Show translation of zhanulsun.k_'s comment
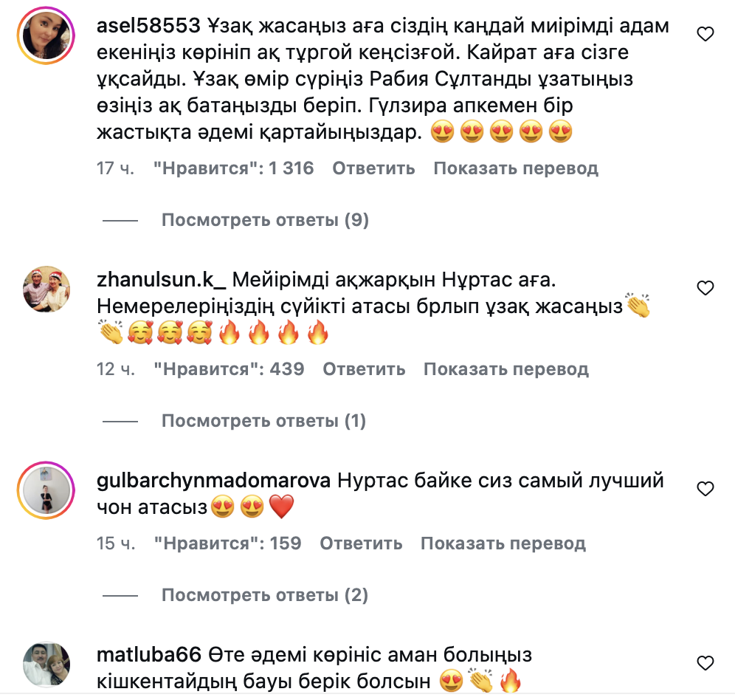 coord(506,368)
